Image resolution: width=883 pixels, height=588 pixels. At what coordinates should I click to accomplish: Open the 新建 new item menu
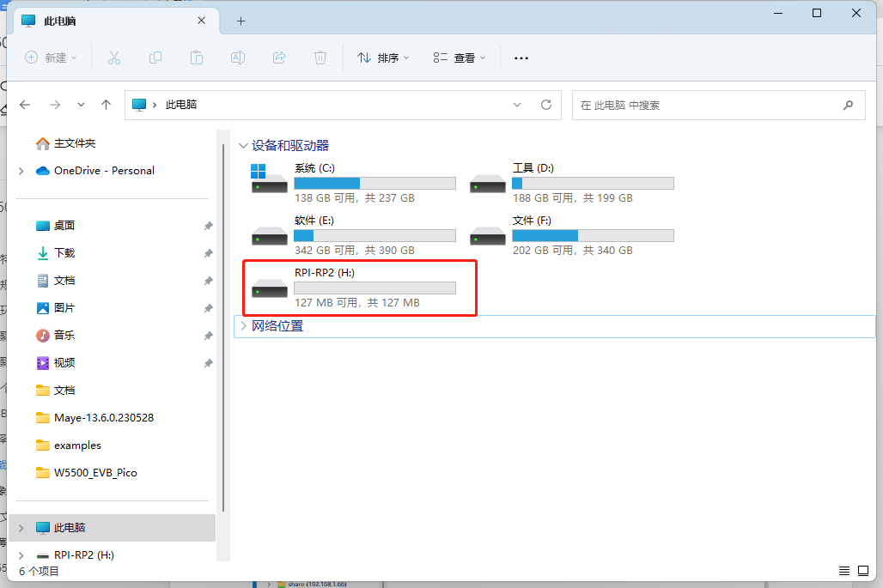tap(52, 58)
